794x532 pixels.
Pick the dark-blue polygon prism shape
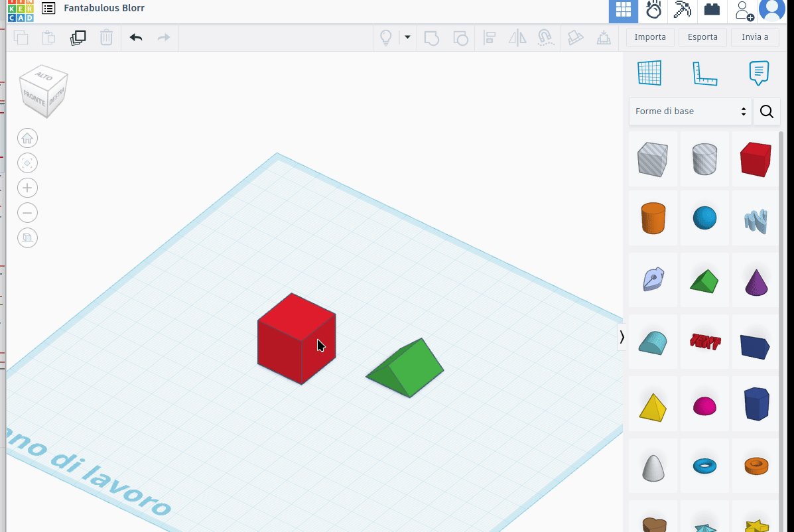756,404
